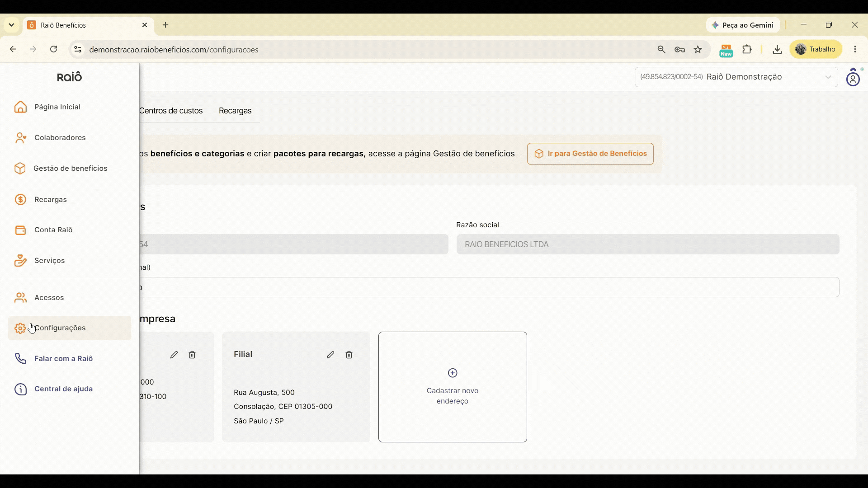
Task: Bookmark this page with star icon
Action: tap(698, 50)
